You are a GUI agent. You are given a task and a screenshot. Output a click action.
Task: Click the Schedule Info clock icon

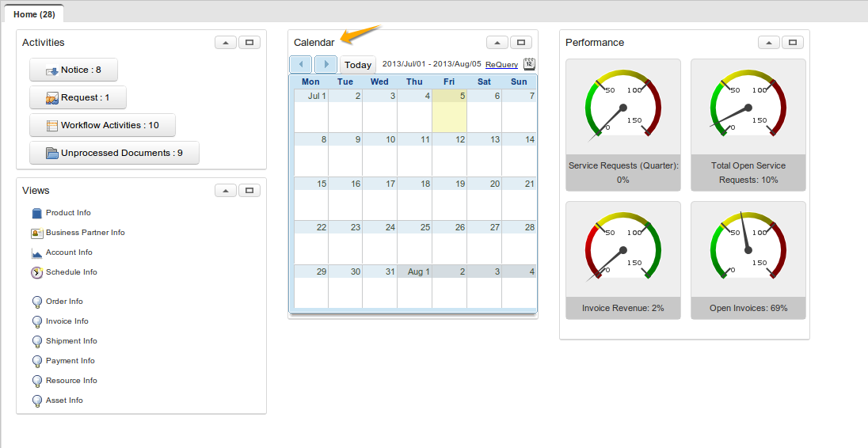[37, 272]
